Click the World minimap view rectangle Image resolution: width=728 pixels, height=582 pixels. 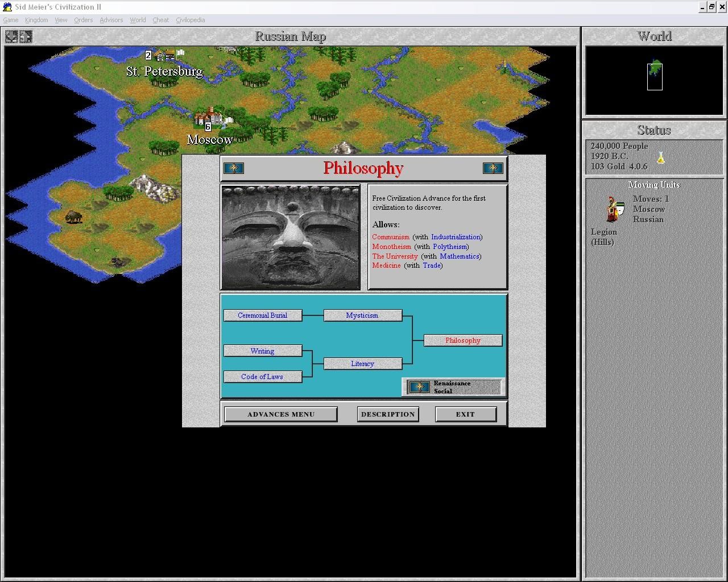[x=655, y=77]
